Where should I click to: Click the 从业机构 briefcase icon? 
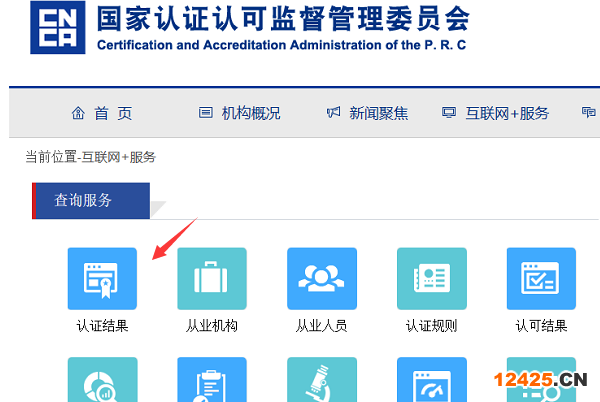coord(212,279)
